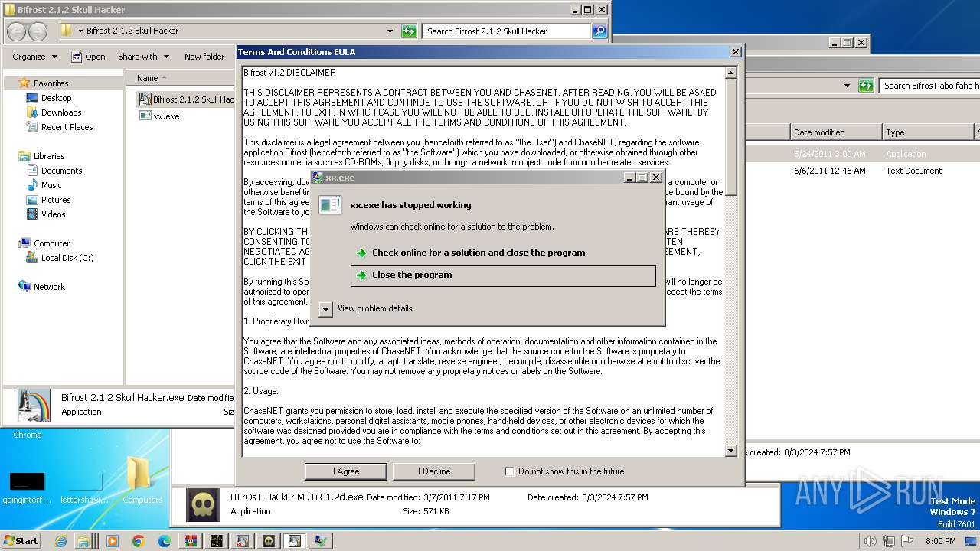Image resolution: width=980 pixels, height=551 pixels.
Task: Click scroll up arrow in the EULA text
Action: point(731,73)
